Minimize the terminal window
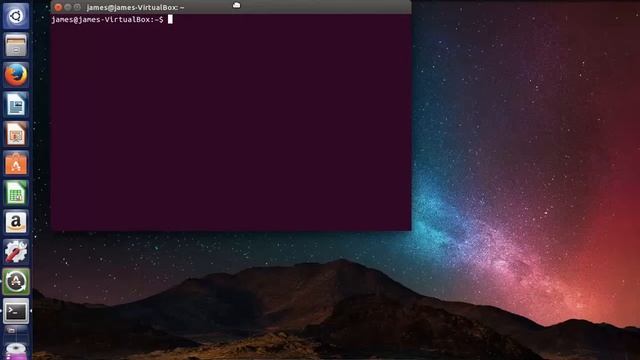Viewport: 640px width, 360px height. [68, 7]
